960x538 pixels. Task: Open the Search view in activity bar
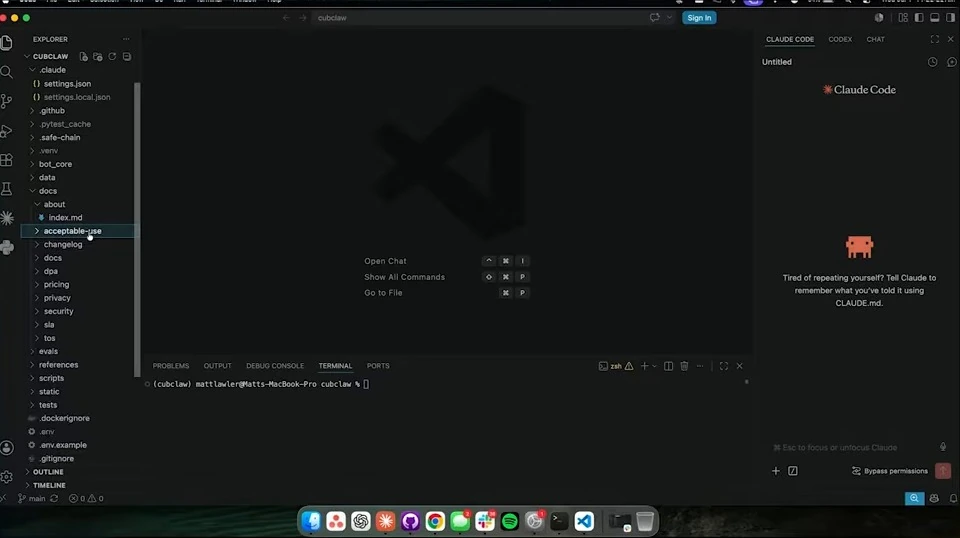tap(7, 72)
